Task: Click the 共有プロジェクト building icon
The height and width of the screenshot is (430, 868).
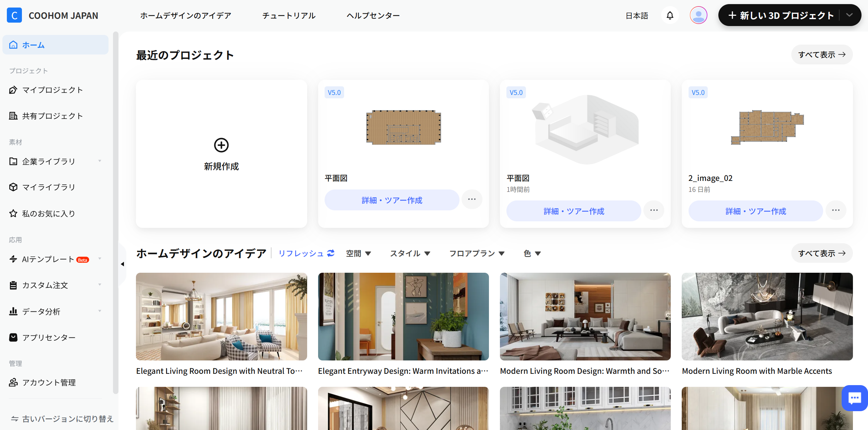Action: click(13, 116)
